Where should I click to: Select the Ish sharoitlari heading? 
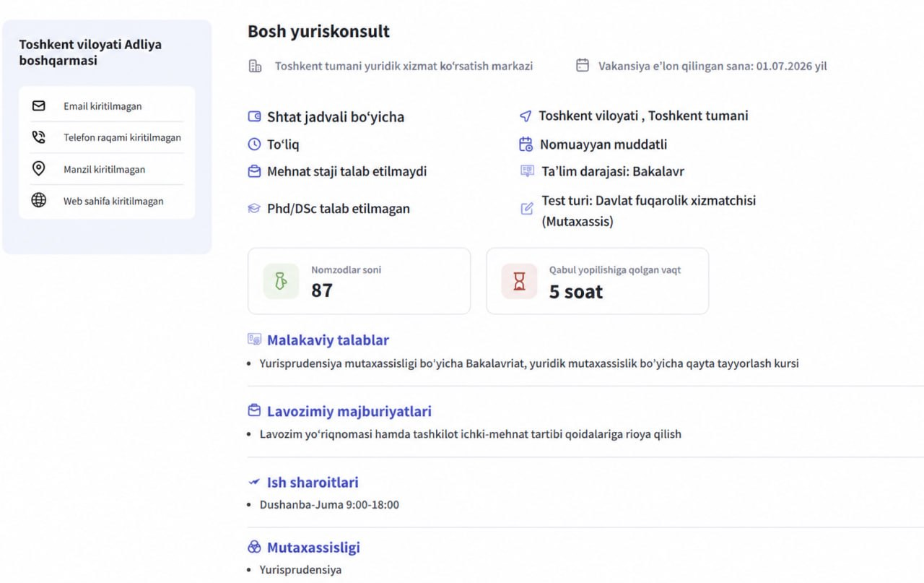pos(313,482)
